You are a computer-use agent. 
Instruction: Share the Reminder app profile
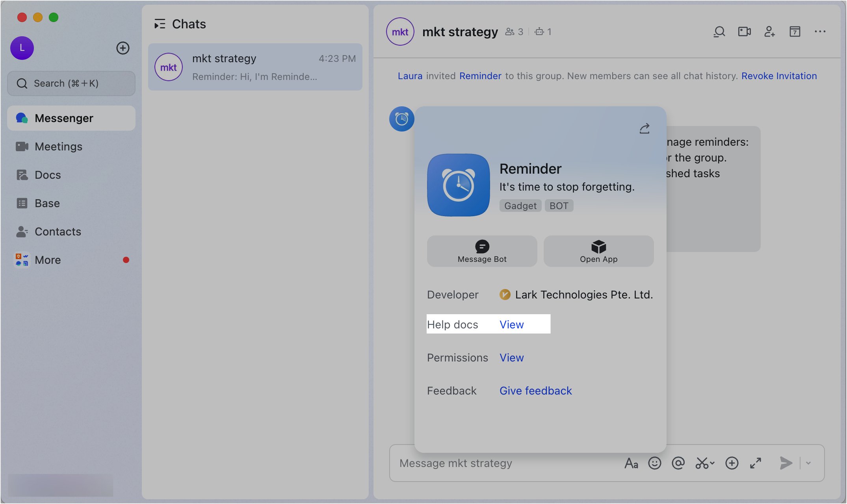coord(644,128)
